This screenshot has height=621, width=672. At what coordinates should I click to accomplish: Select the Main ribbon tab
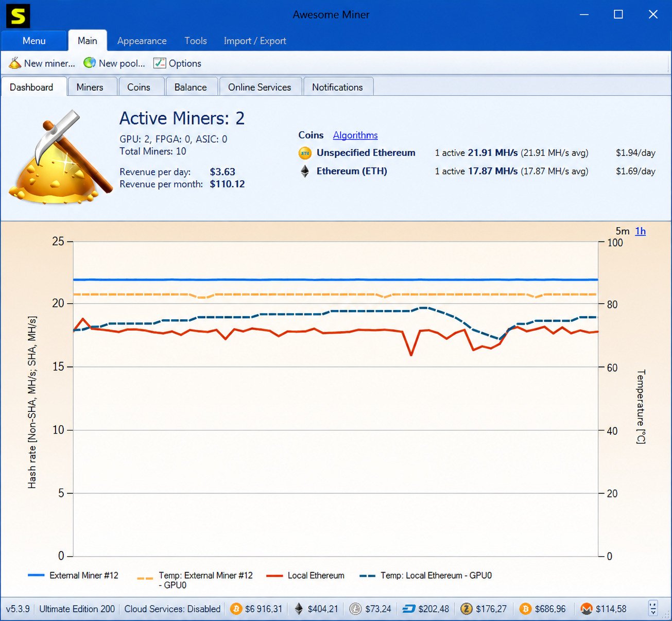click(88, 41)
